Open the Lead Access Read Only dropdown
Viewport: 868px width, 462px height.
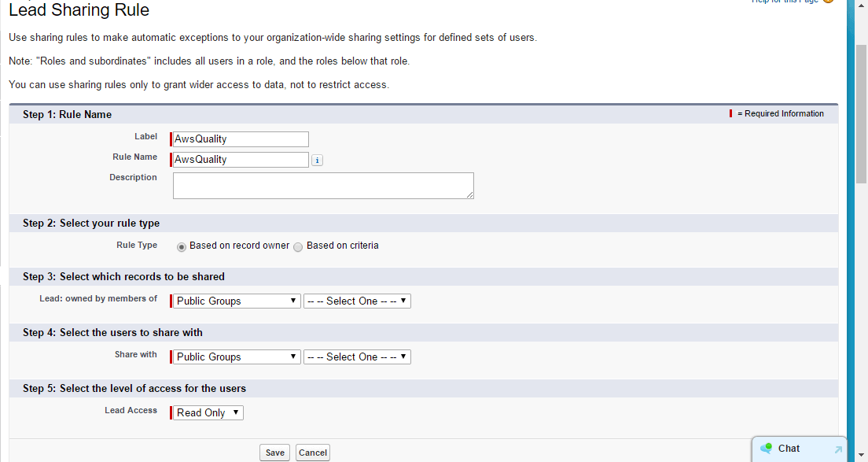(x=206, y=412)
